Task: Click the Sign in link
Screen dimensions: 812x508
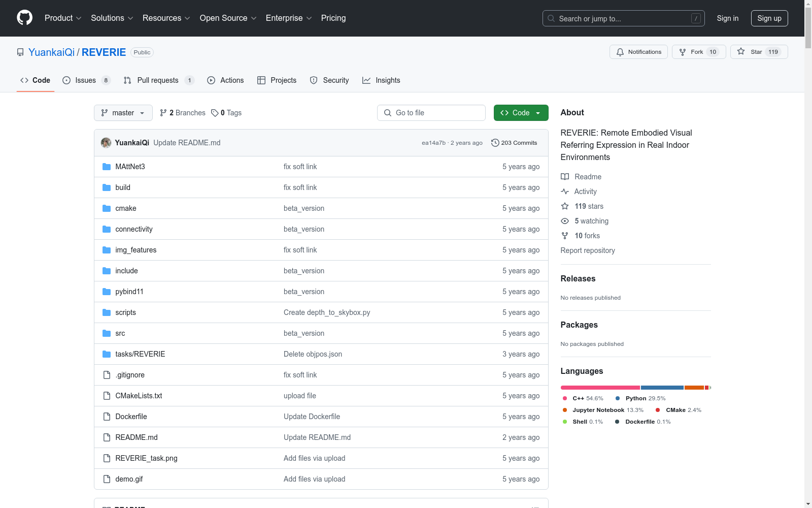Action: tap(727, 18)
